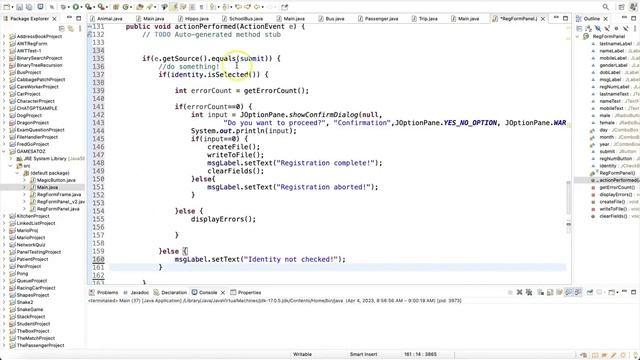Open the Package Explorer view menu
The image size is (640, 360).
(x=80, y=28)
